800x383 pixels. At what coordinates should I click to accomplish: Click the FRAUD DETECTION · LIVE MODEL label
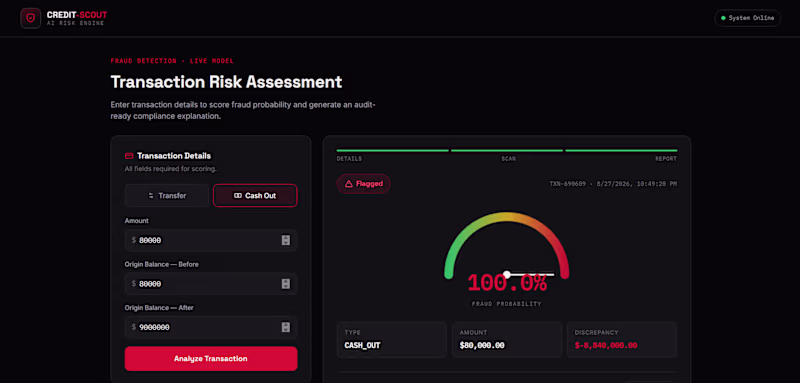click(172, 61)
